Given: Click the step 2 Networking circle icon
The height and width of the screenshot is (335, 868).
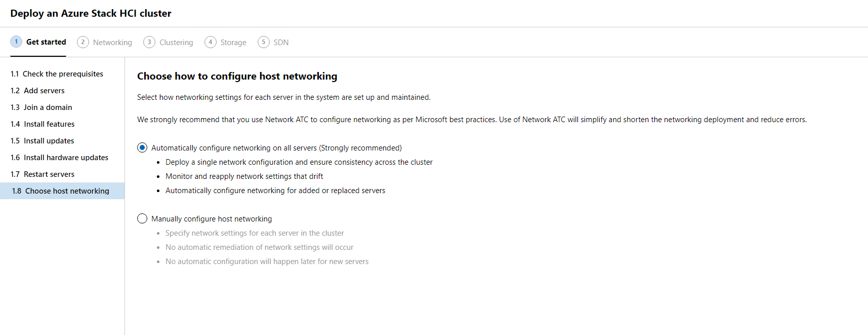Looking at the screenshot, I should click(83, 42).
